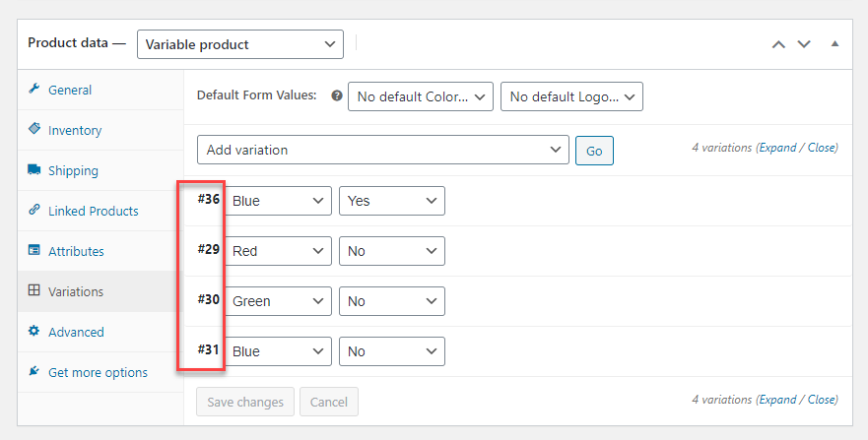The height and width of the screenshot is (440, 868).
Task: Open No dropdown for variation #31
Action: tap(392, 351)
